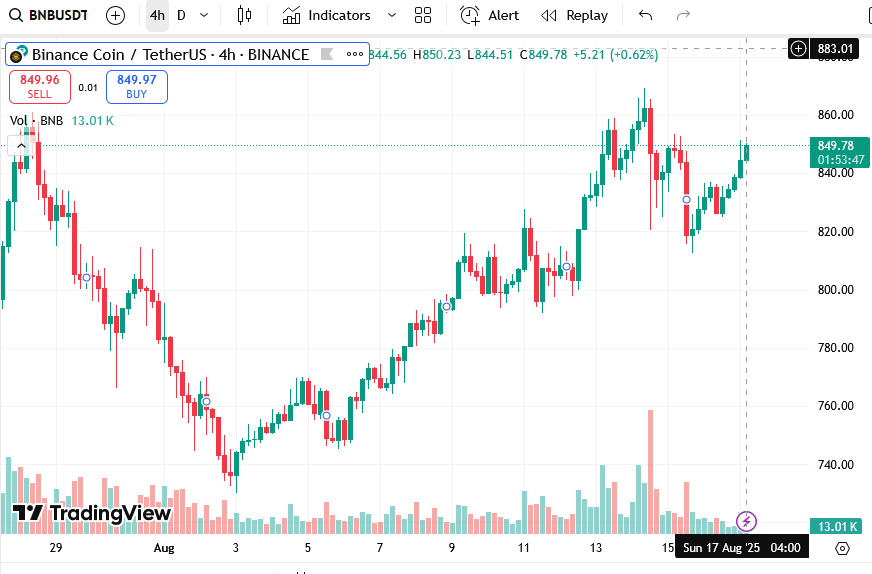Click the flag icon in chart legend
This screenshot has width=872, height=574.
[x=327, y=54]
